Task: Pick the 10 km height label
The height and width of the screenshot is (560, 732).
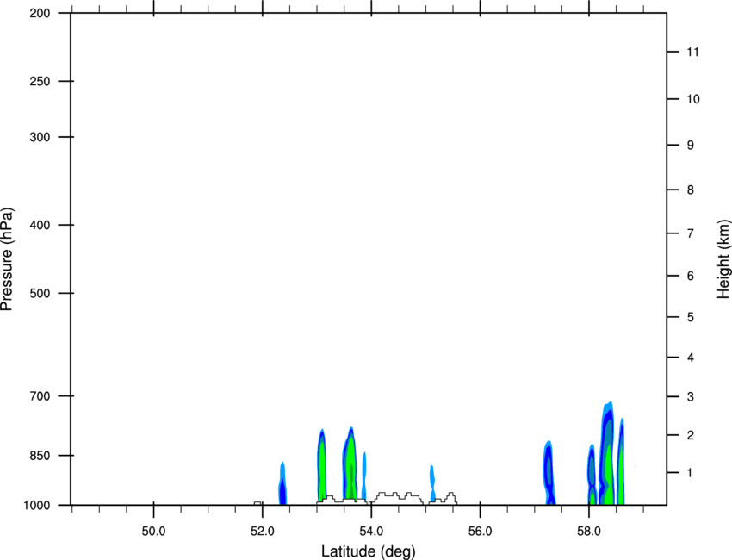Action: [x=693, y=99]
